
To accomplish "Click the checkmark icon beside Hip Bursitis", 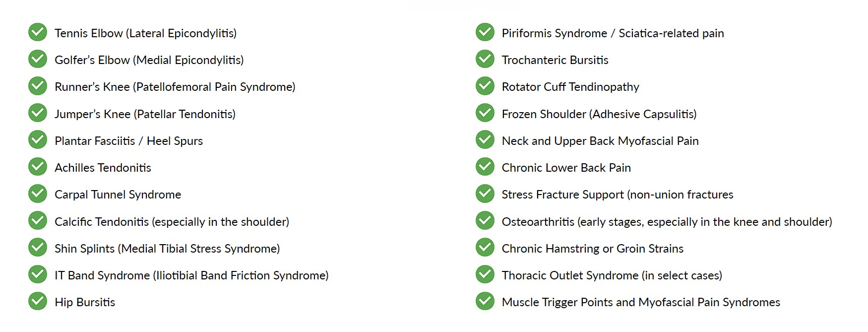I will tap(38, 301).
